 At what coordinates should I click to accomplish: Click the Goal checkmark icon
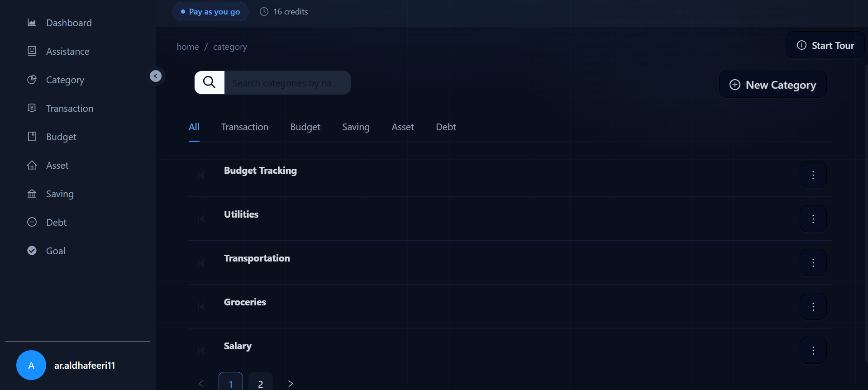coord(32,251)
